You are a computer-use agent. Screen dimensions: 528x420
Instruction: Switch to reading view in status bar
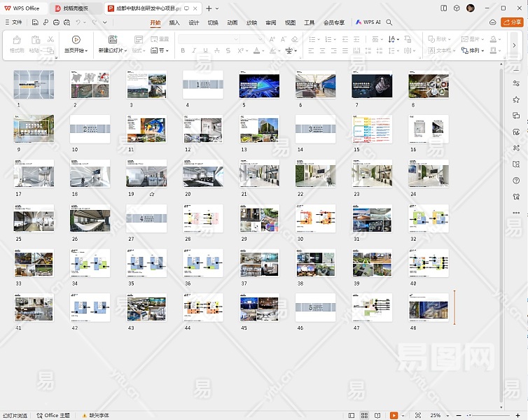point(379,415)
